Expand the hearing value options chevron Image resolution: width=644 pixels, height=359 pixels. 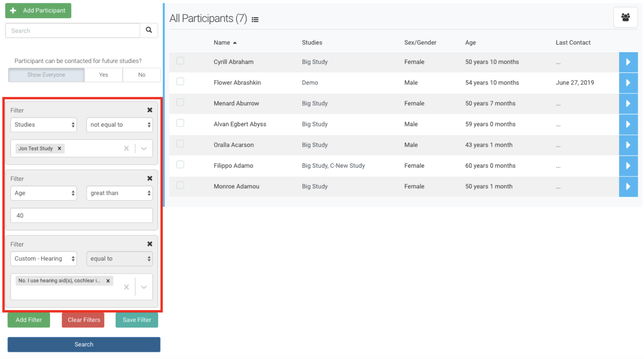point(144,287)
